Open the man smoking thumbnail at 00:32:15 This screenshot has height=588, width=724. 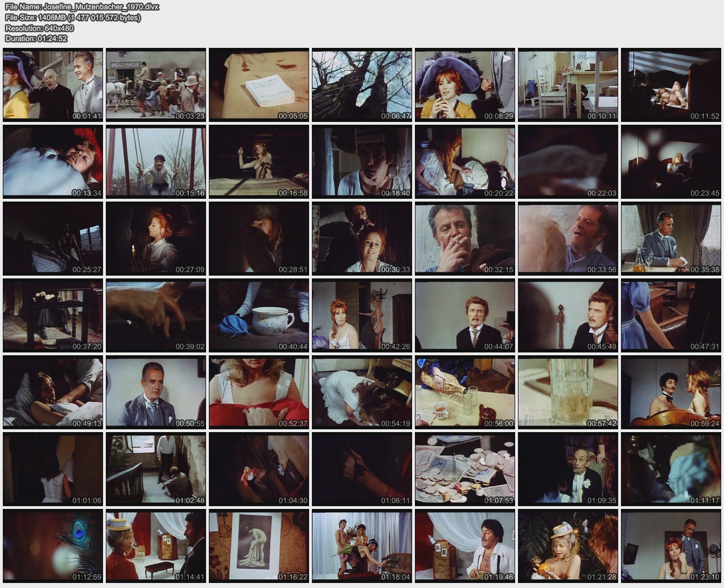coord(465,238)
